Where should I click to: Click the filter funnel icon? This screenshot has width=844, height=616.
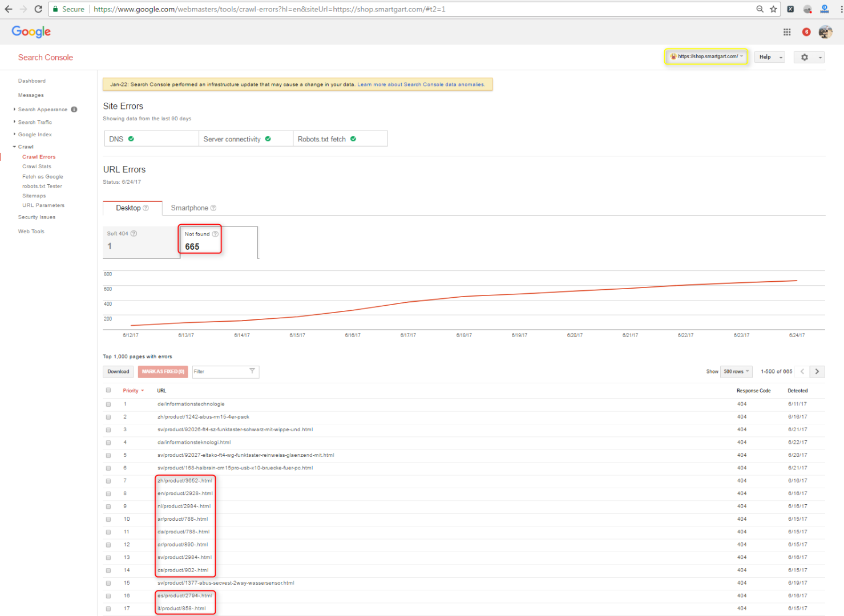(x=252, y=371)
